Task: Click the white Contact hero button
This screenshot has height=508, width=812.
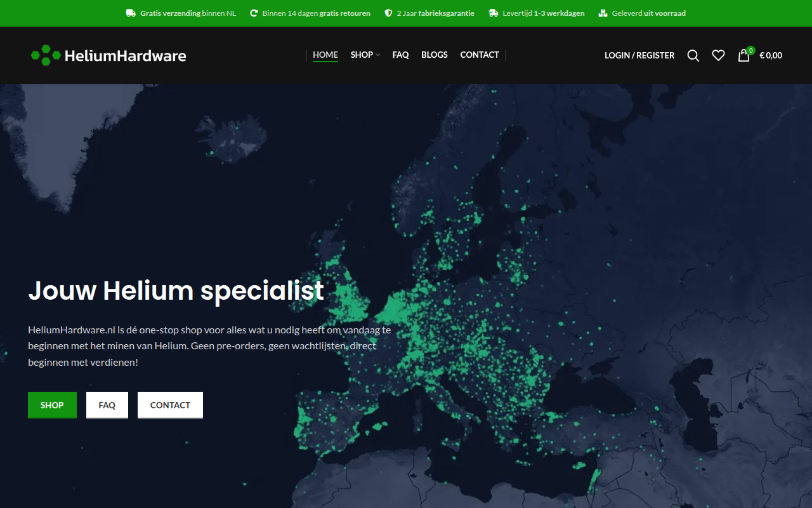Action: pyautogui.click(x=170, y=405)
